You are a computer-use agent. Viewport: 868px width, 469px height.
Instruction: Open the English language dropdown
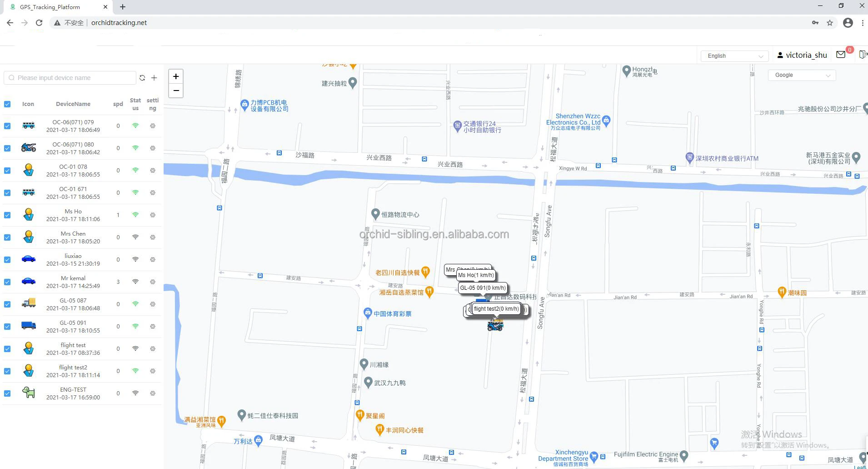[x=734, y=55]
